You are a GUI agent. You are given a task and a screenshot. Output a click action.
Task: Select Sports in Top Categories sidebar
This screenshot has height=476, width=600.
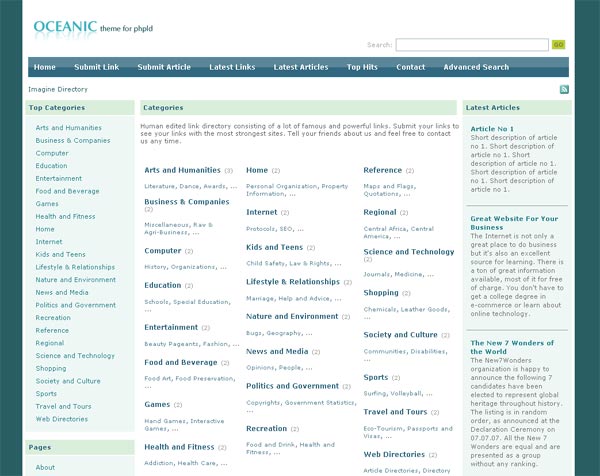[46, 393]
